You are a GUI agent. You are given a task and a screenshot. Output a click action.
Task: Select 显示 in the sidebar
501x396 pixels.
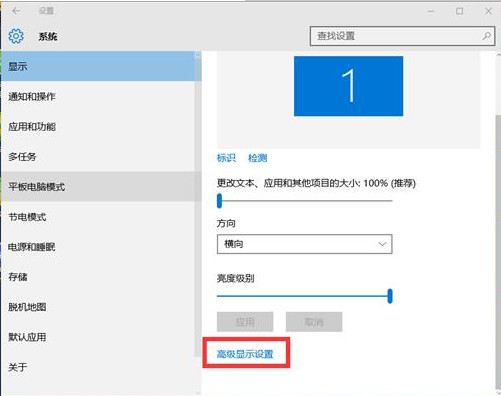point(101,66)
